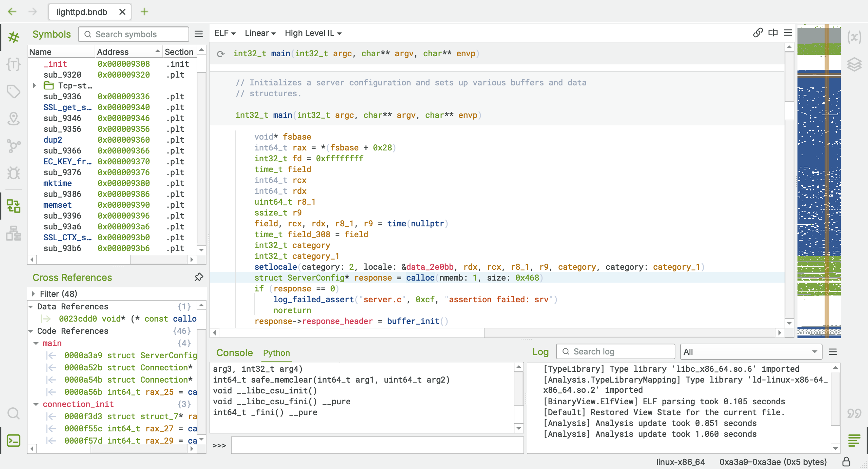This screenshot has height=469, width=868.
Task: Open the Tags sidebar icon
Action: pyautogui.click(x=14, y=91)
